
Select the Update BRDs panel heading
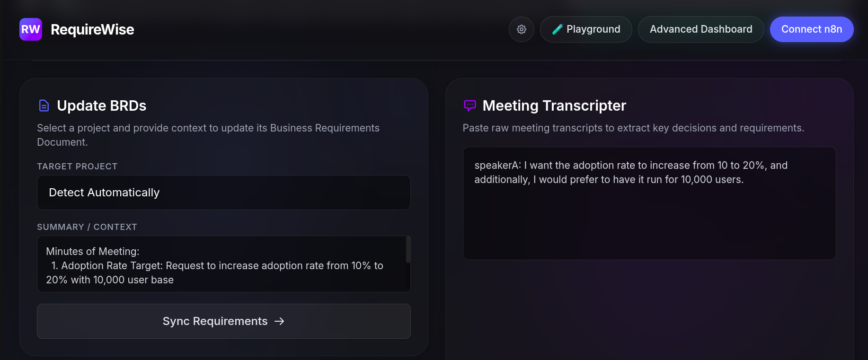[101, 105]
